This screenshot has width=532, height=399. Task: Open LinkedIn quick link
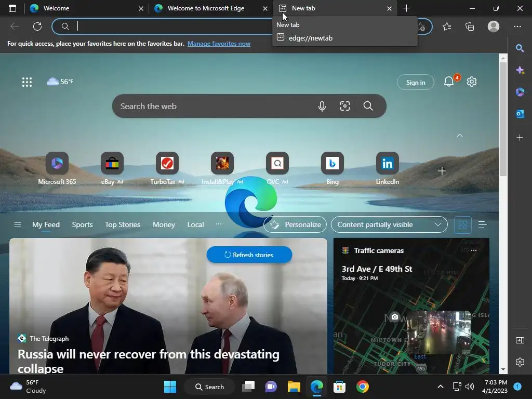coord(387,169)
